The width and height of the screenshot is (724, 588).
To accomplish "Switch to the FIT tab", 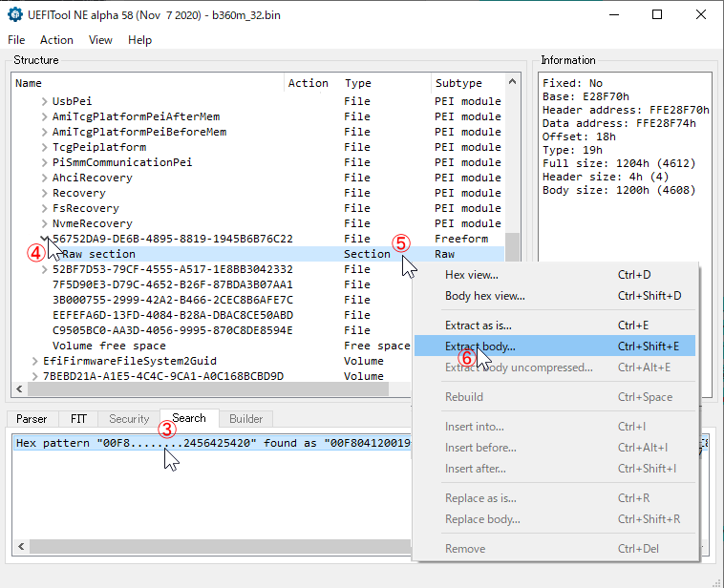I will coord(78,419).
